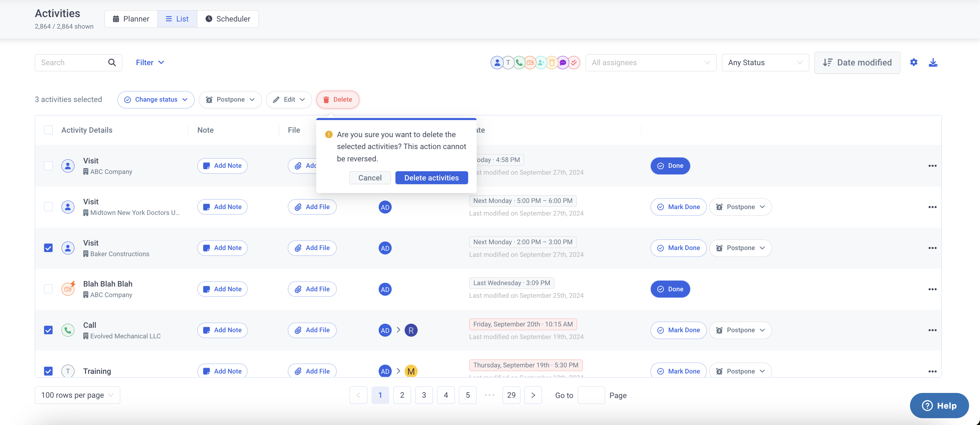Open the Any Status dropdown
Image resolution: width=980 pixels, height=425 pixels.
pos(765,62)
